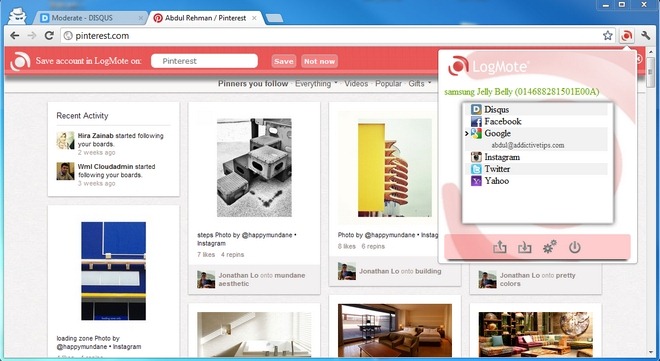Click the Instagram icon in LogMote list
The image size is (660, 361).
[x=476, y=157]
